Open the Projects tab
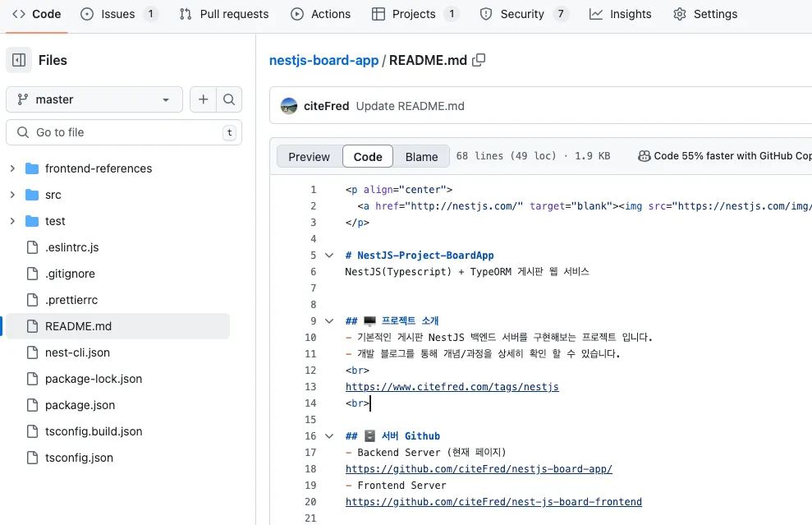Viewport: 812px width, 525px height. pyautogui.click(x=415, y=14)
